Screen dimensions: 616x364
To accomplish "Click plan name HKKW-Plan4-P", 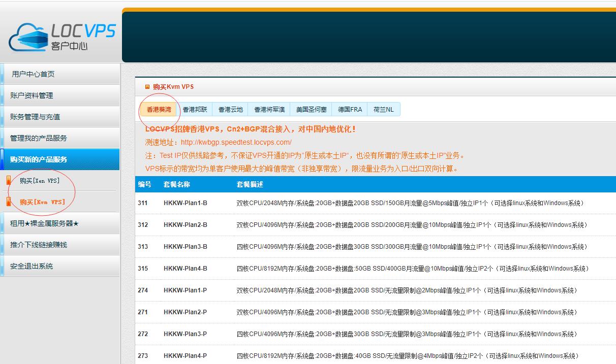I will click(x=186, y=356).
